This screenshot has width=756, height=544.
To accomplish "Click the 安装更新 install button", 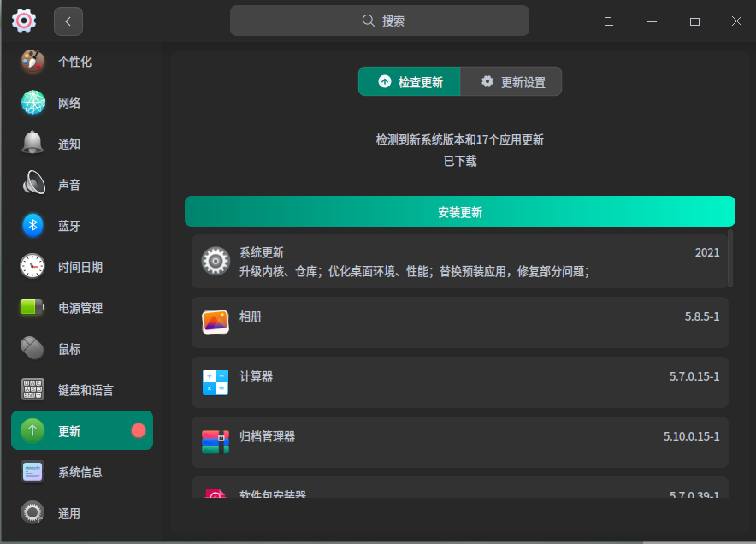I will (460, 211).
